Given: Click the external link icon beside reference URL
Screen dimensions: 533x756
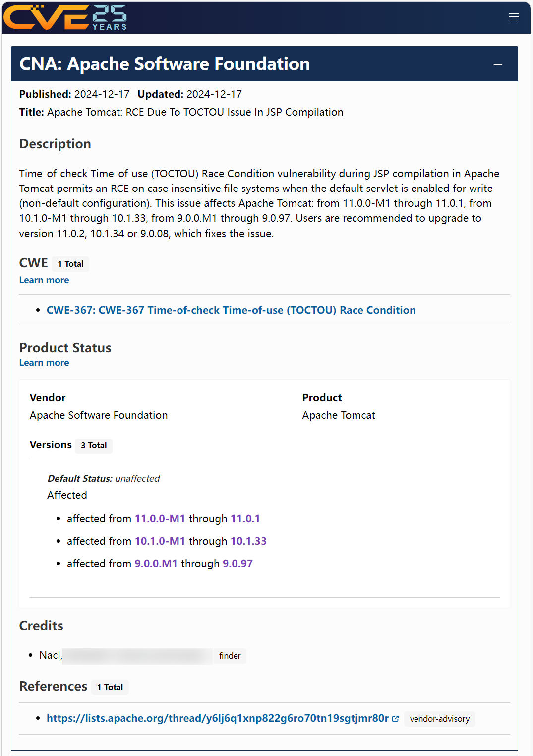Looking at the screenshot, I should point(395,719).
